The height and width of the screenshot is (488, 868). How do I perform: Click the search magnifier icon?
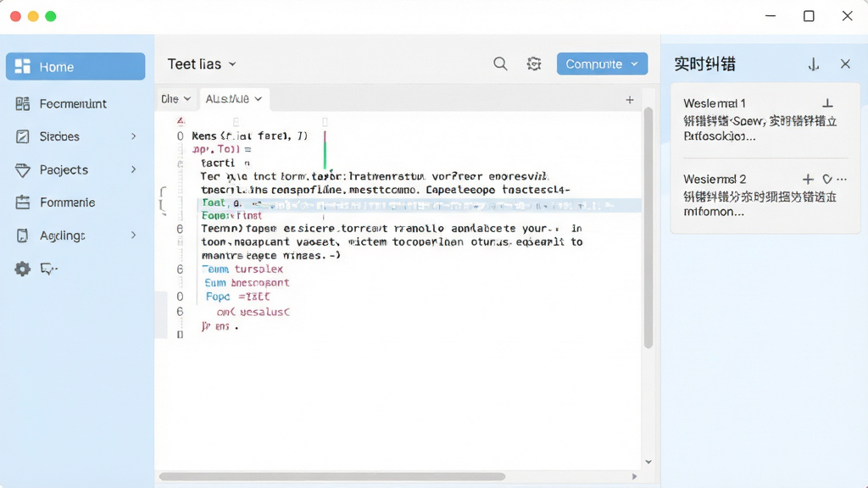coord(500,64)
